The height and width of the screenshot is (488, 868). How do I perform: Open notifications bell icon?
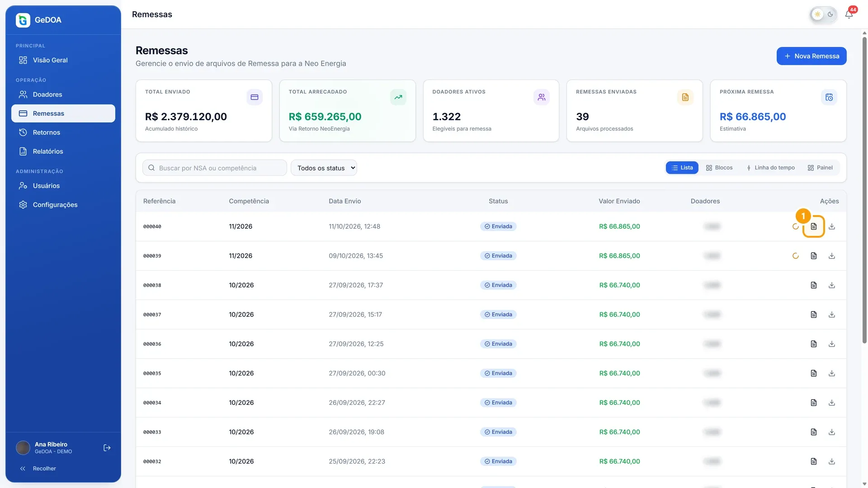click(849, 14)
